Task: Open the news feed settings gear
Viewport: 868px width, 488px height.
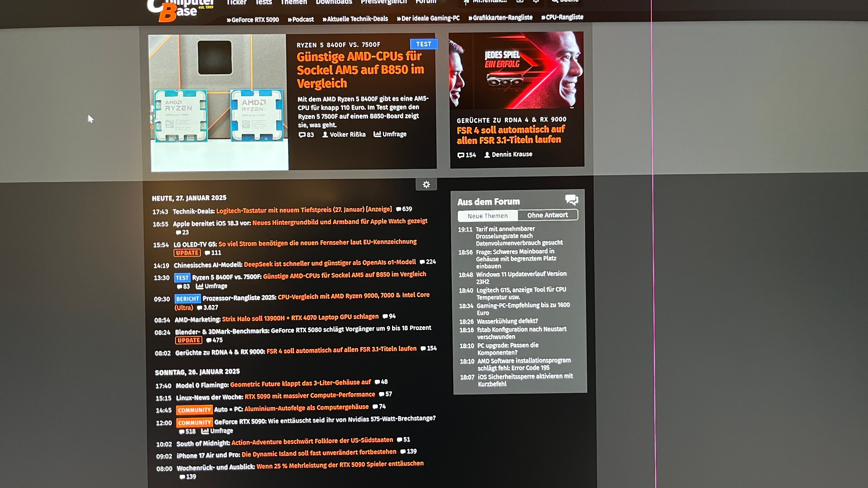Action: click(426, 185)
